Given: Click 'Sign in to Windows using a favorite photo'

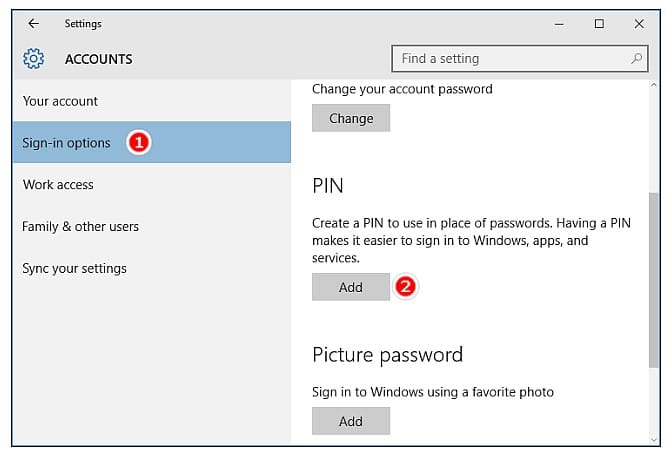Looking at the screenshot, I should click(x=433, y=391).
